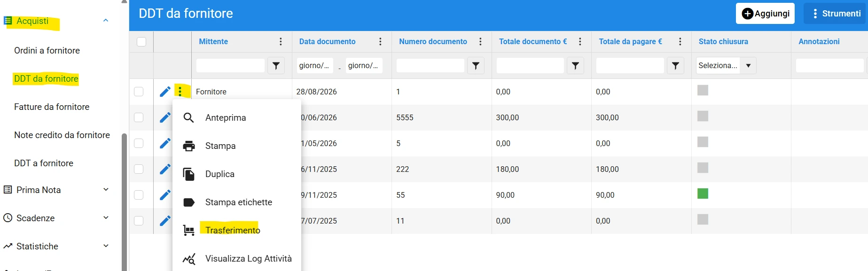Click the gray closure status square, Fornitore row

click(703, 90)
